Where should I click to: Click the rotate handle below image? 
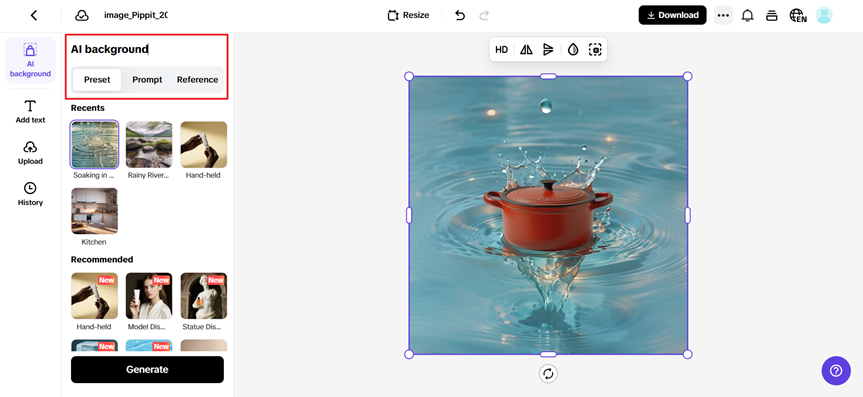(548, 374)
